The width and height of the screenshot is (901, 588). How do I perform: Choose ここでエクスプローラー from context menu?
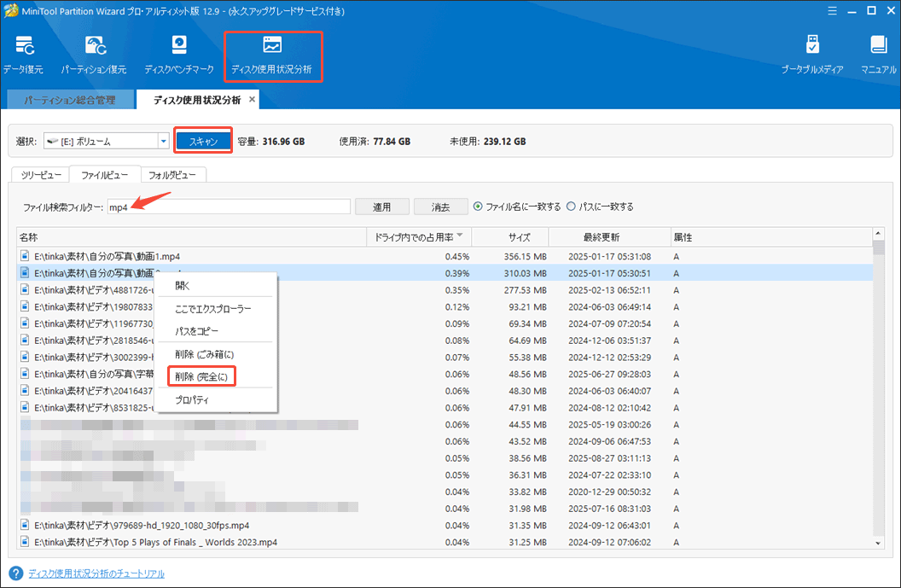(x=216, y=309)
